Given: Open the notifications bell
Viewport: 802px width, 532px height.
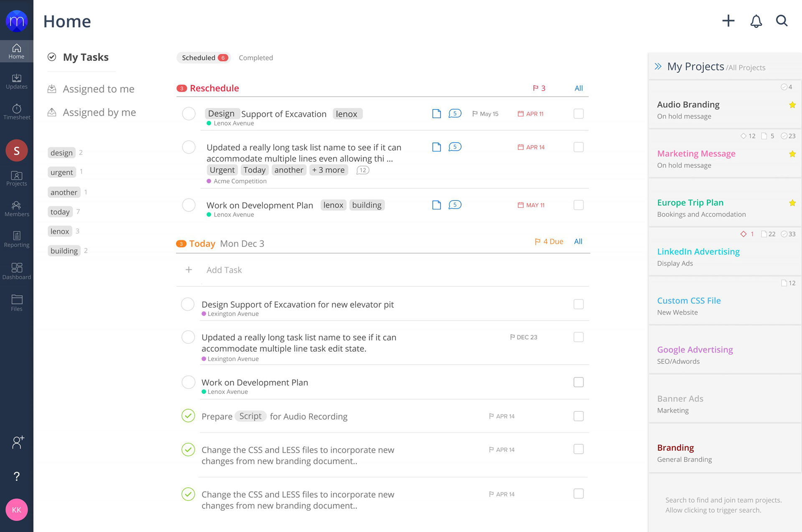Looking at the screenshot, I should point(756,21).
